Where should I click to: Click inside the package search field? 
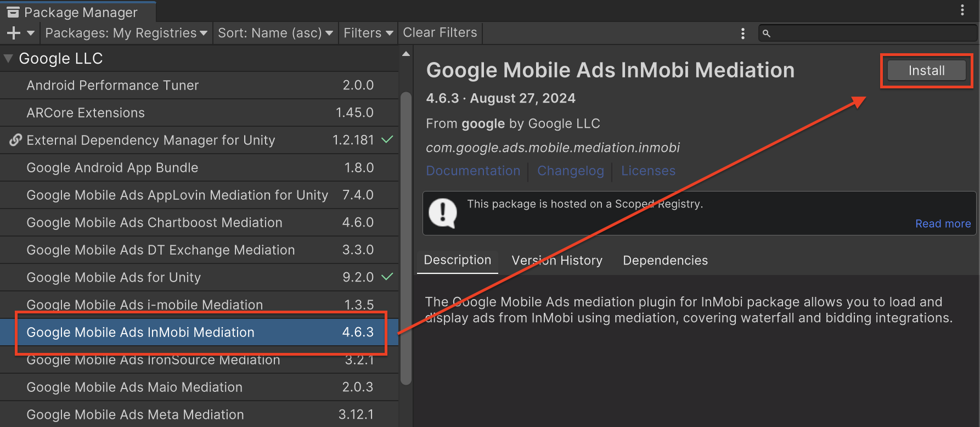point(872,33)
